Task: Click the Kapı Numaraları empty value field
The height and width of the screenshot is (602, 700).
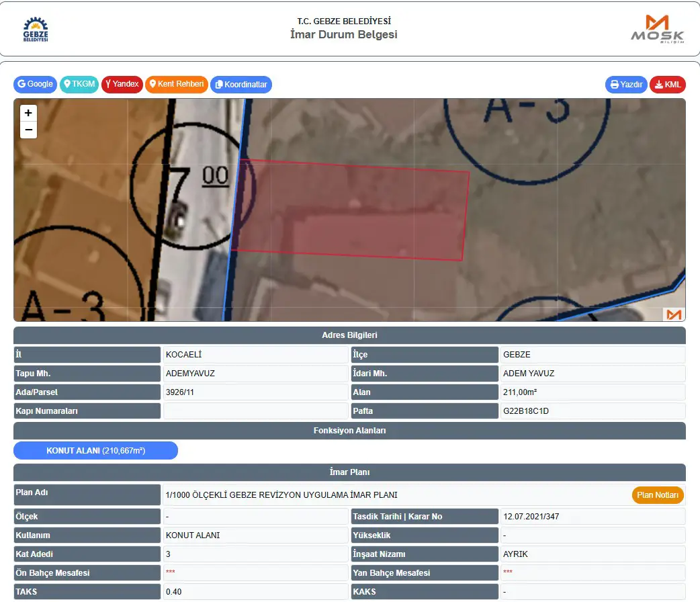Action: [256, 411]
